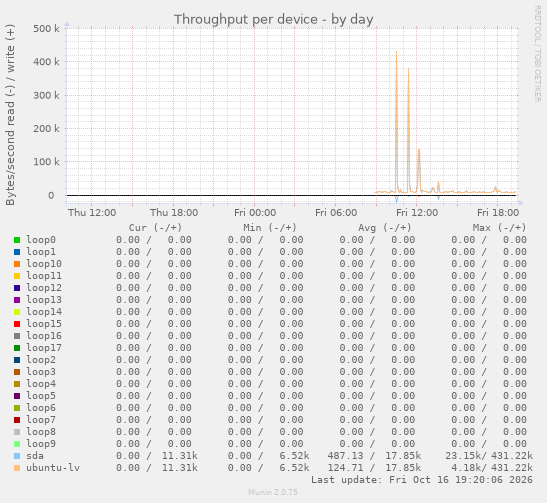Click the Fri 00:00 x-axis label
This screenshot has height=503, width=547.
coord(255,213)
